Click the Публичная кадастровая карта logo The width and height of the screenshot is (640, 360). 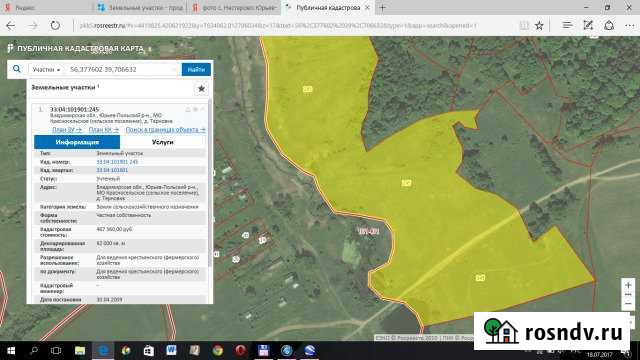[x=76, y=49]
